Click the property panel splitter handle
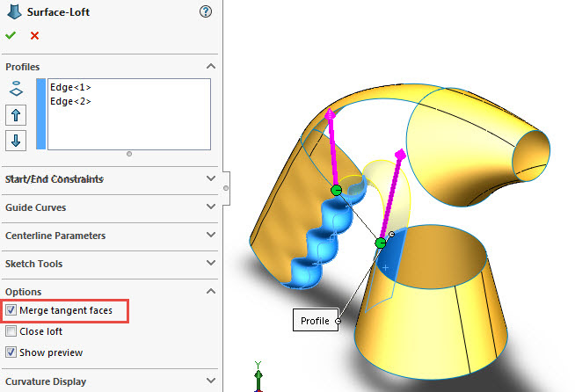 click(x=226, y=188)
